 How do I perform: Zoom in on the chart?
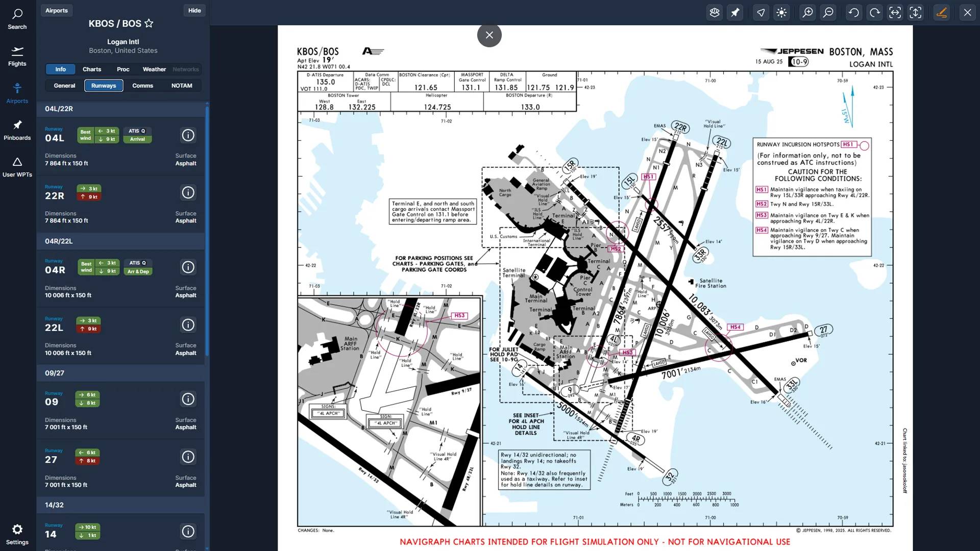807,13
